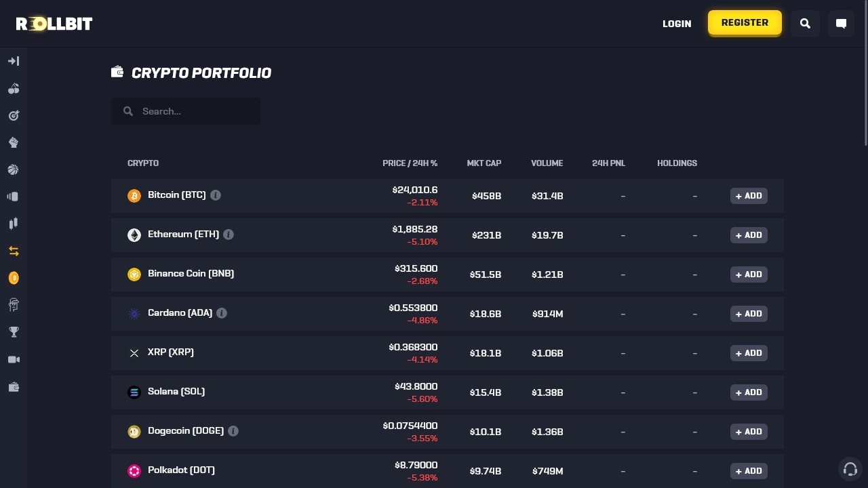Click the Ethereum price $1,885.28

tap(415, 229)
